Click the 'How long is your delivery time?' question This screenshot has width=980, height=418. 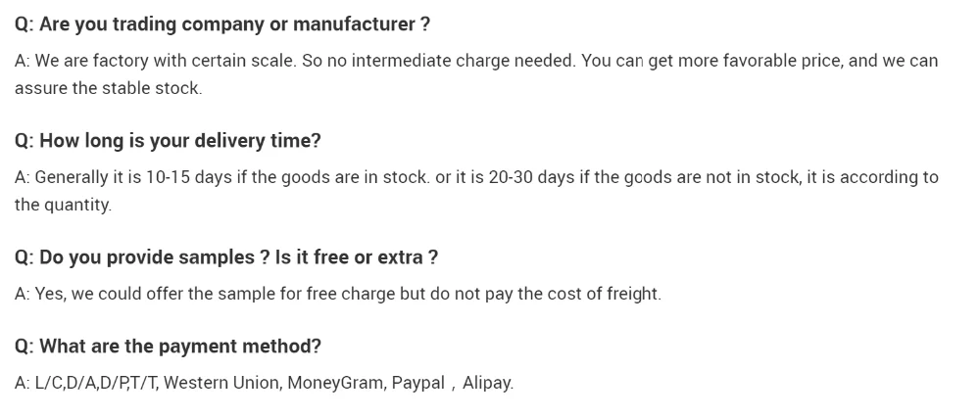168,141
